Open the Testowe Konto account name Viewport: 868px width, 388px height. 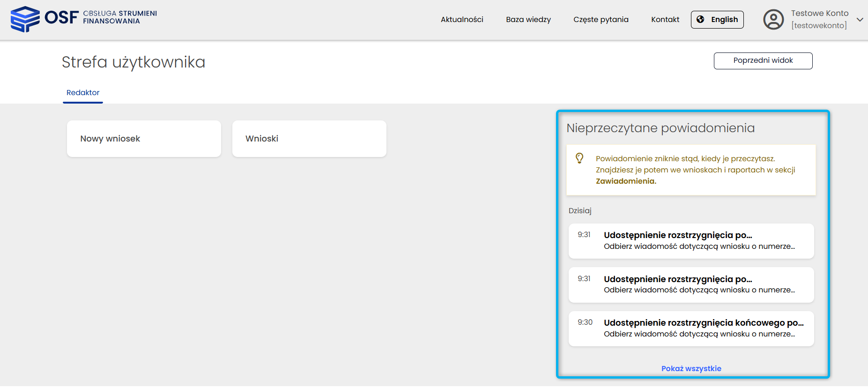[x=819, y=14]
